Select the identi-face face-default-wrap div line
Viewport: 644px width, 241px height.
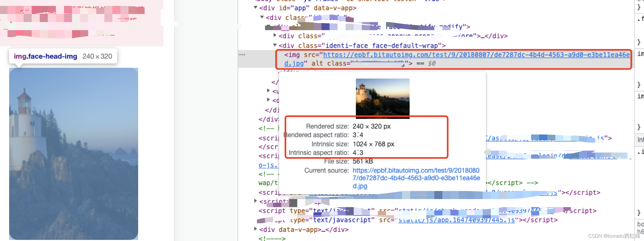(x=362, y=45)
